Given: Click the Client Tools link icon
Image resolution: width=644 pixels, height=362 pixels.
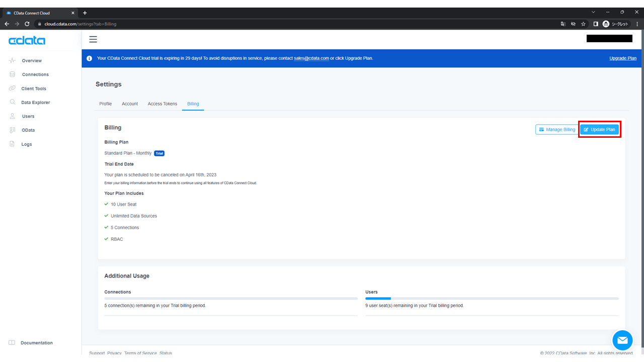Looking at the screenshot, I should tap(13, 88).
